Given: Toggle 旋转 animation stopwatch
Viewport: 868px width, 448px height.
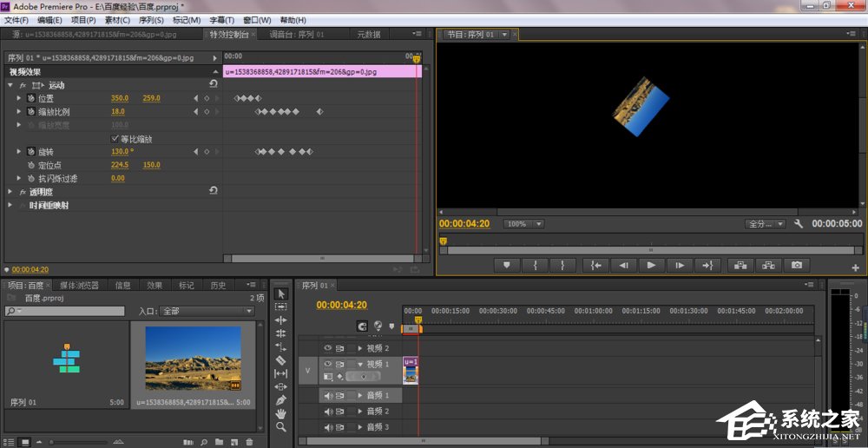Looking at the screenshot, I should tap(31, 151).
